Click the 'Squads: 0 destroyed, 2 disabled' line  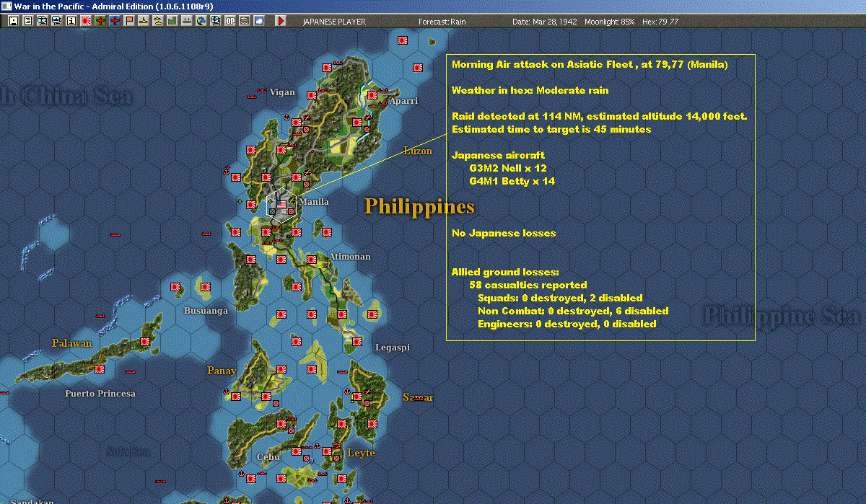click(560, 299)
